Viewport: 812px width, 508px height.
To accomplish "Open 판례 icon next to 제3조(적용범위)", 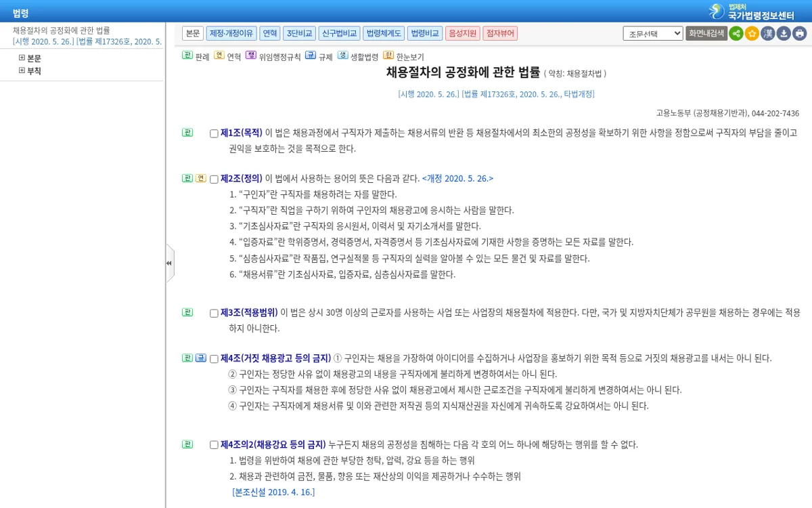I will (x=187, y=312).
